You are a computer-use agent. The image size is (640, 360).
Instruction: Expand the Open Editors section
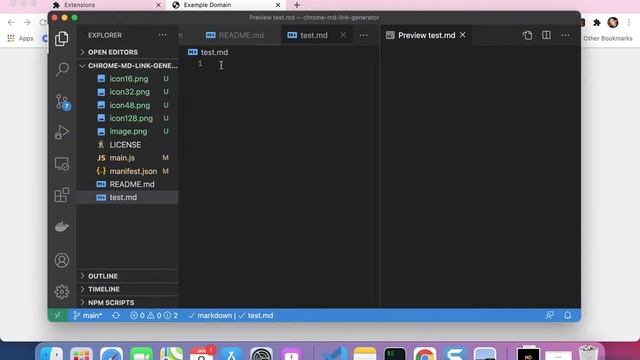coord(128,52)
